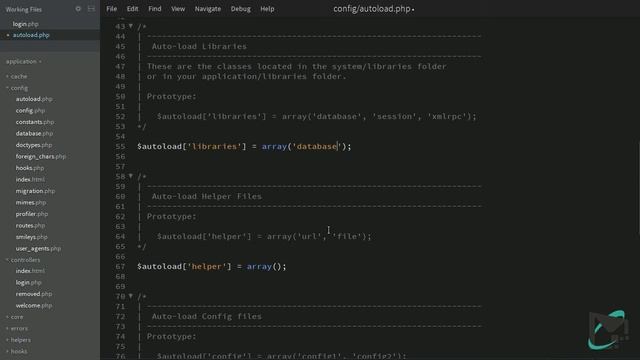
Task: Open routes.php in the file tree
Action: click(30, 225)
